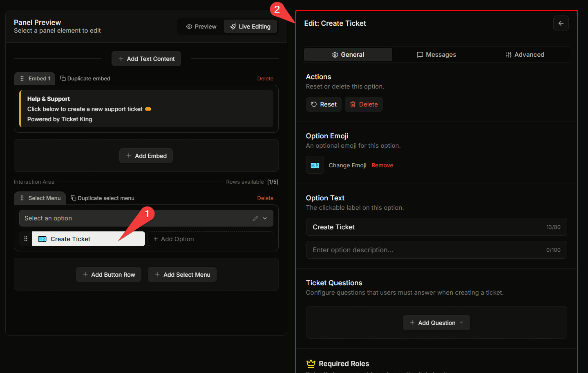Click the Option Emoji heading

[327, 136]
